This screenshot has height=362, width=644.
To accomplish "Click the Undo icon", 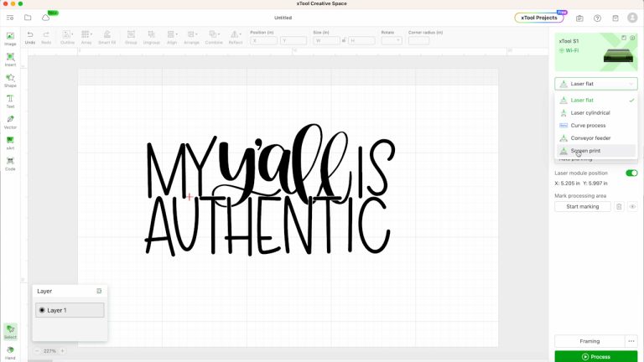I will pyautogui.click(x=30, y=34).
